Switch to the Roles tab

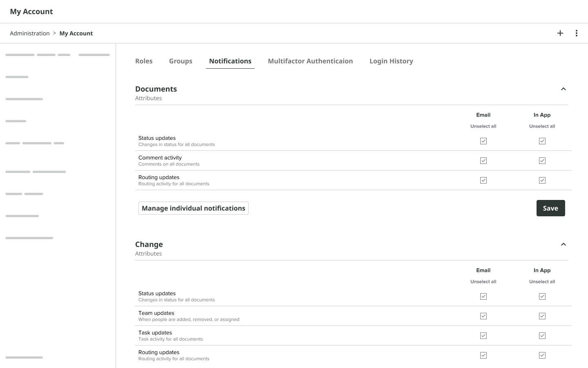pyautogui.click(x=144, y=61)
